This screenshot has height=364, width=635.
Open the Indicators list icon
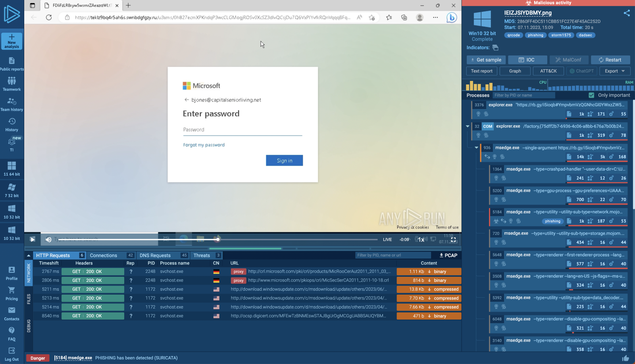[495, 48]
